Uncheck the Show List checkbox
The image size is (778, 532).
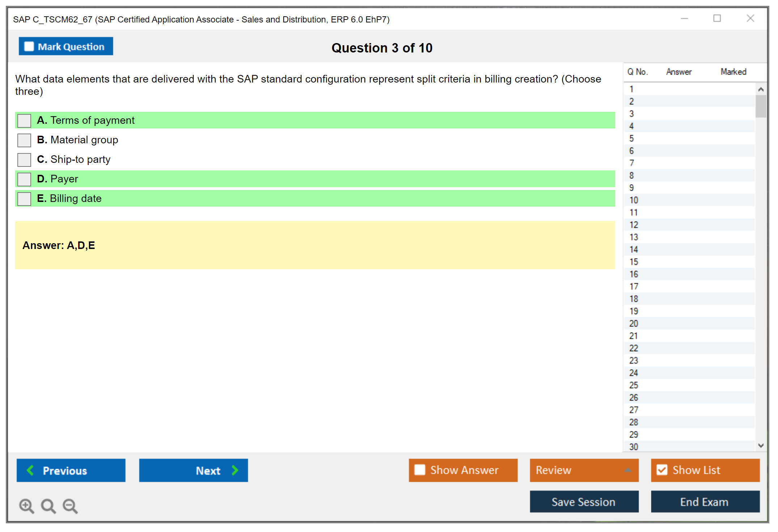tap(662, 470)
